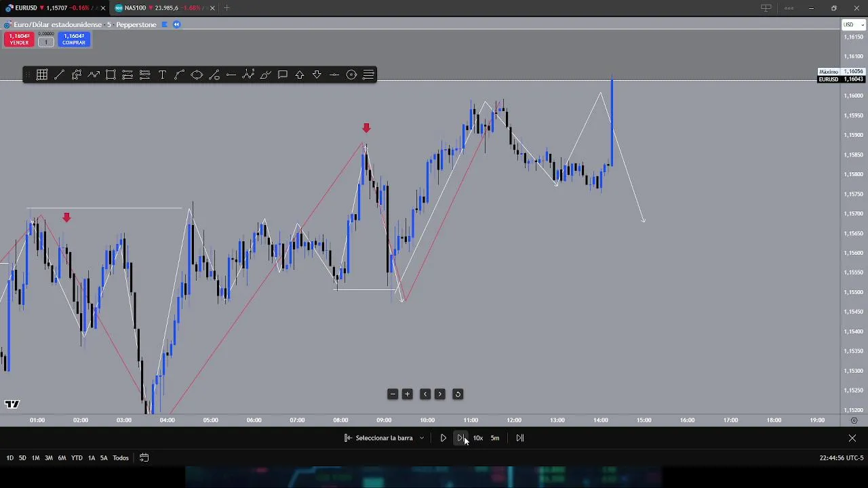Select the numbered wave pattern tool
The height and width of the screenshot is (488, 868).
248,75
